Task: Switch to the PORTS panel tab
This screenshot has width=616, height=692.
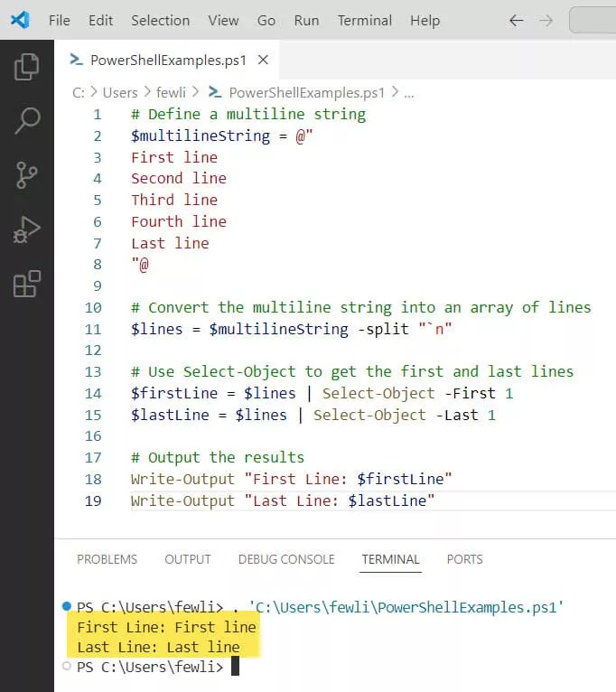Action: pyautogui.click(x=464, y=559)
